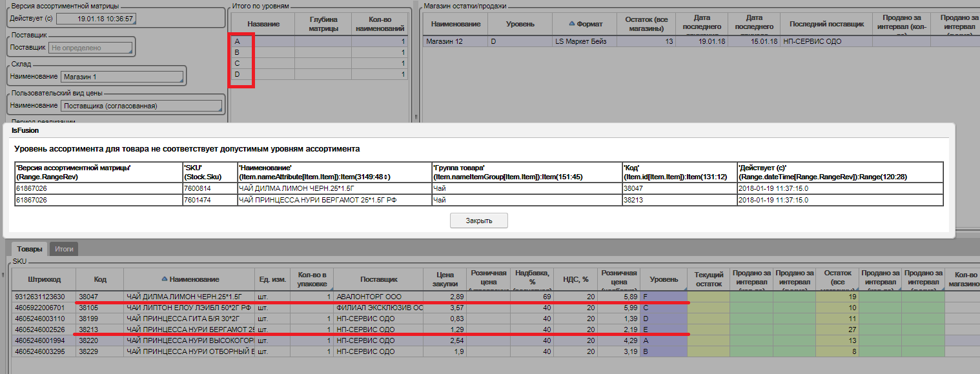Click the splitter handle between the levels and store panels
Image resolution: width=980 pixels, height=374 pixels.
tap(416, 117)
